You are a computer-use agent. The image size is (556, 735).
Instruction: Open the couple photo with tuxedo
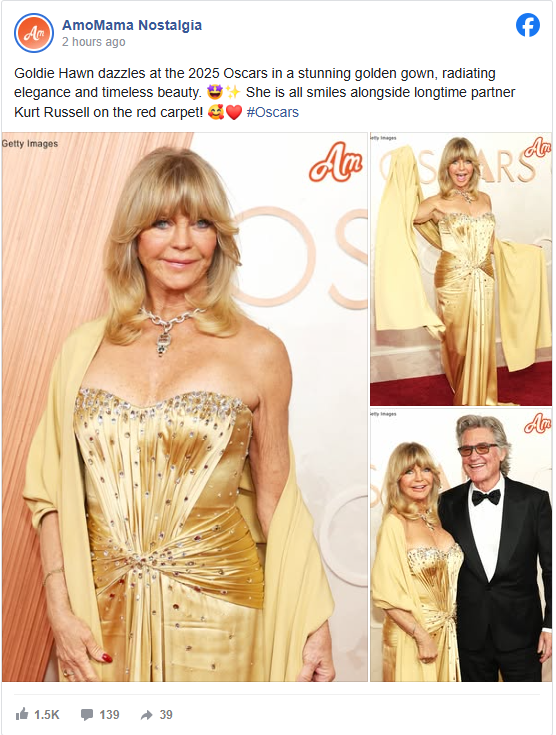pyautogui.click(x=461, y=545)
